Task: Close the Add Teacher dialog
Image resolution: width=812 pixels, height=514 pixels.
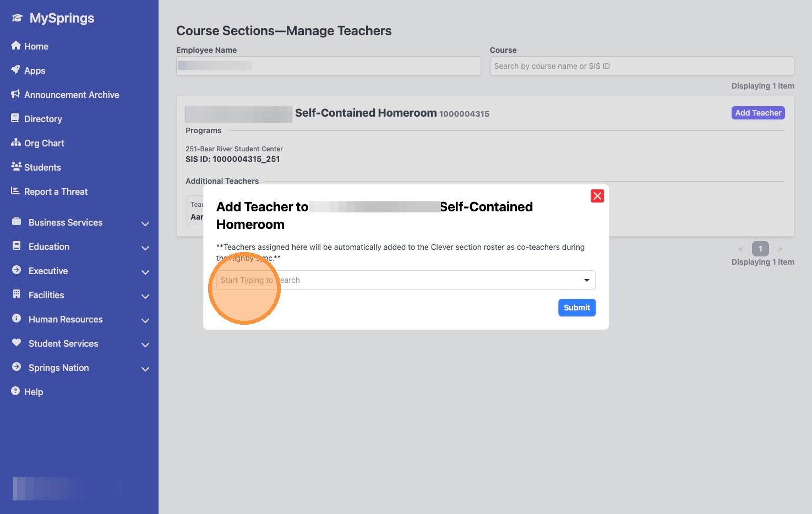Action: [x=597, y=196]
